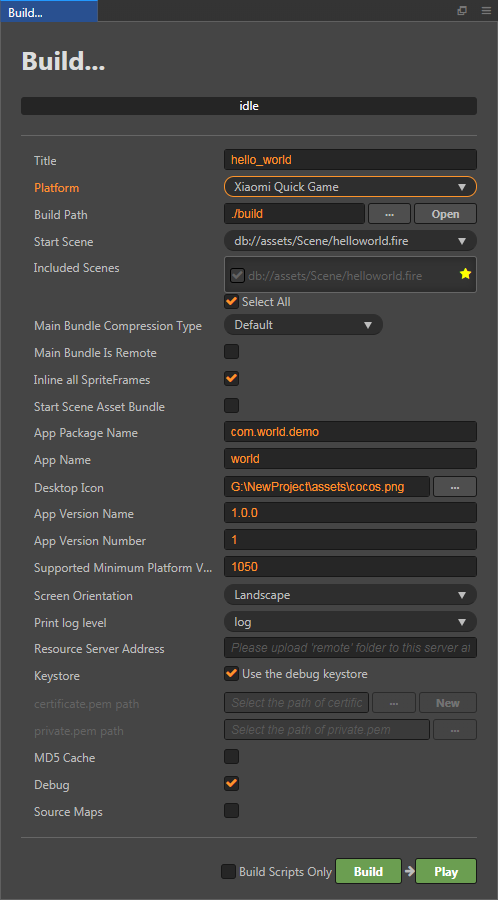Image resolution: width=498 pixels, height=900 pixels.
Task: Enable the Main Bundle Is Remote checkbox
Action: pos(231,352)
